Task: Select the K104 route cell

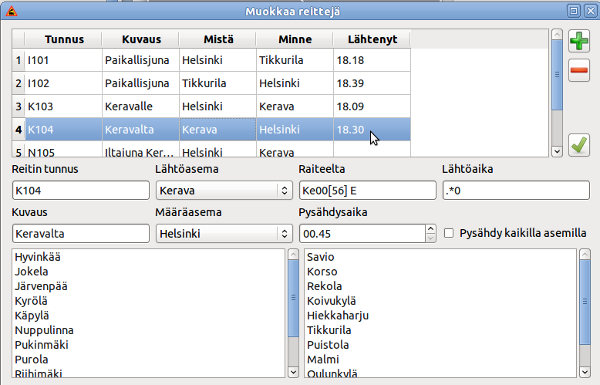Action: 64,129
